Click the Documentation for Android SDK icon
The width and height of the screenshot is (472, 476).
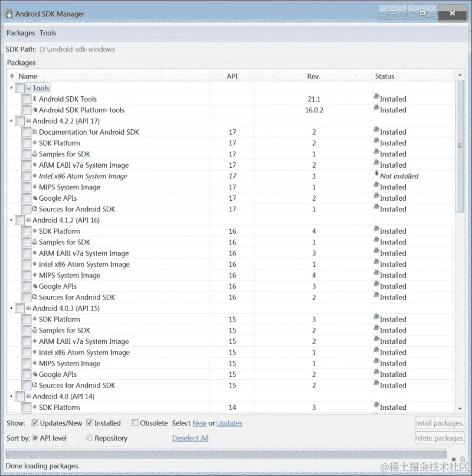tap(35, 132)
